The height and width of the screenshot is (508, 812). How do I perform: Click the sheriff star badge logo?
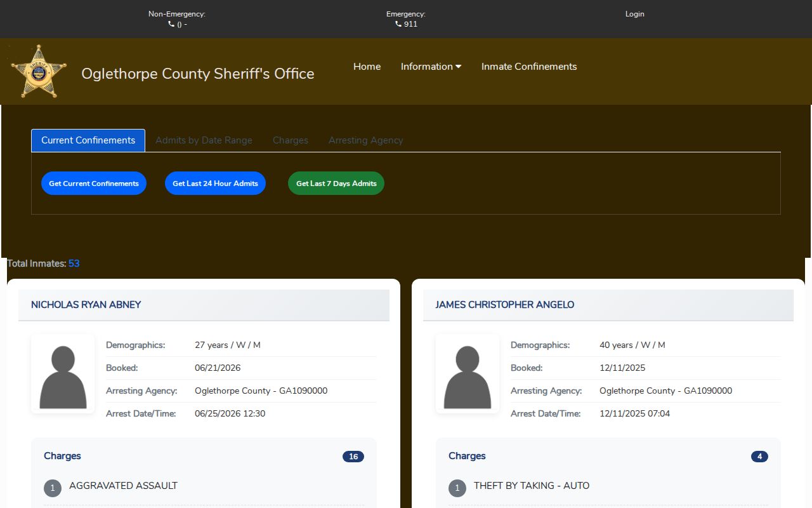pyautogui.click(x=39, y=71)
